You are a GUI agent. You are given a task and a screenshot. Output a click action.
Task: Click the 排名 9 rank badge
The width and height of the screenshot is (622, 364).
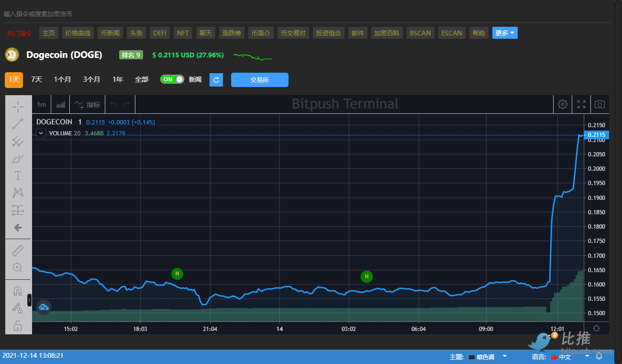coord(131,55)
